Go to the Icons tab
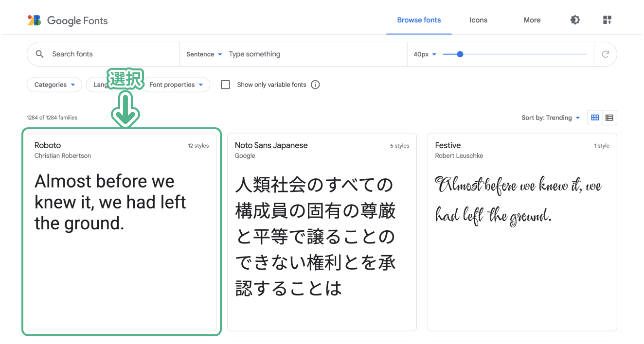 (478, 20)
